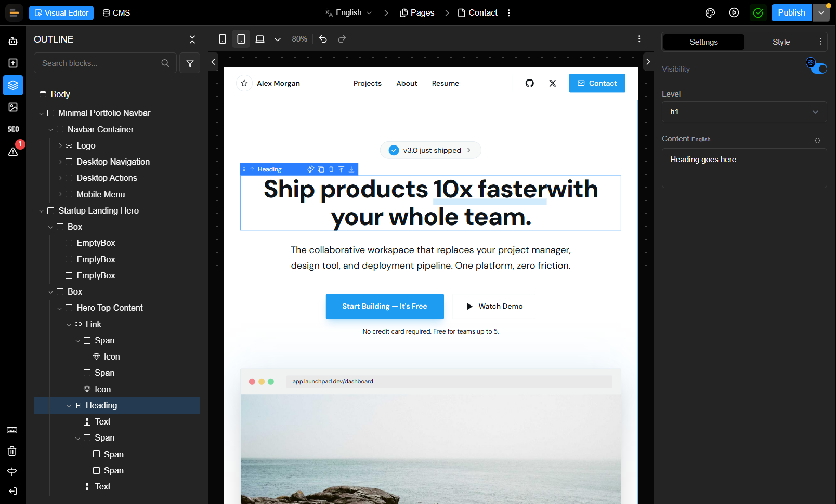836x504 pixels.
Task: Open the theme palette icon in top bar
Action: click(x=710, y=13)
